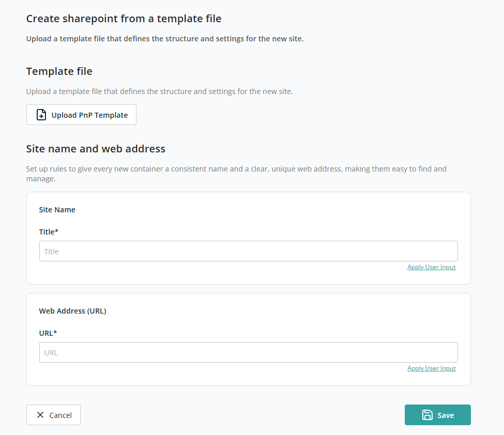Focus the Title input field
Screen dimensions: 504x435
pyautogui.click(x=249, y=251)
